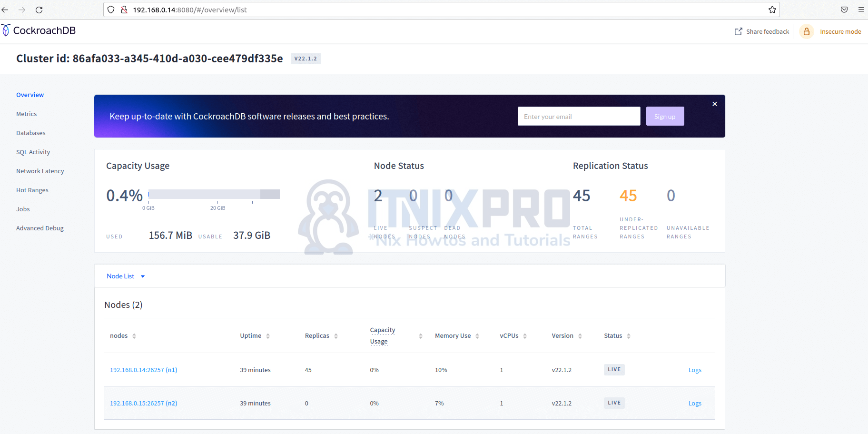868x434 pixels.
Task: Sort by Version column arrows
Action: click(x=580, y=336)
